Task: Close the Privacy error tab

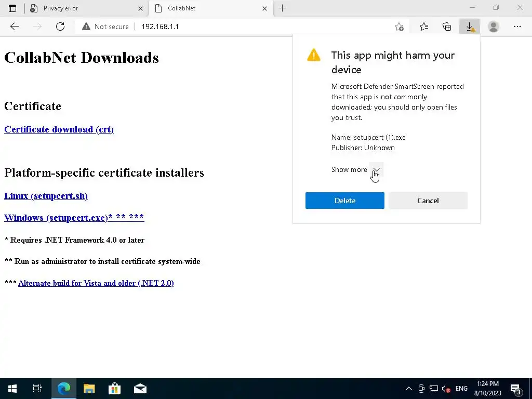Action: tap(140, 8)
